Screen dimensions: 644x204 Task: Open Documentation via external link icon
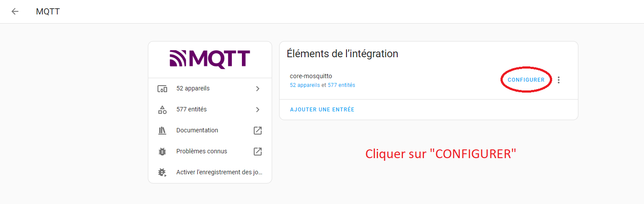point(258,130)
